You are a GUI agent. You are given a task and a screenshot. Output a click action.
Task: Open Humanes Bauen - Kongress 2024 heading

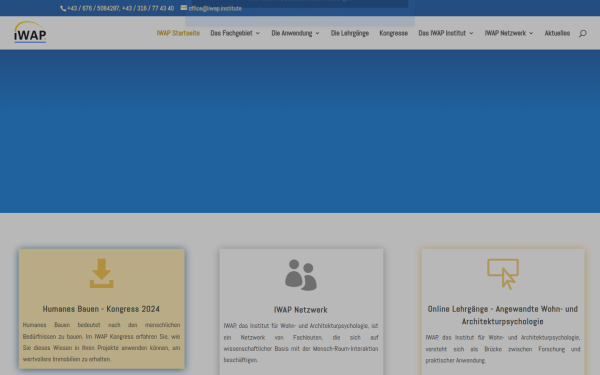tap(101, 309)
